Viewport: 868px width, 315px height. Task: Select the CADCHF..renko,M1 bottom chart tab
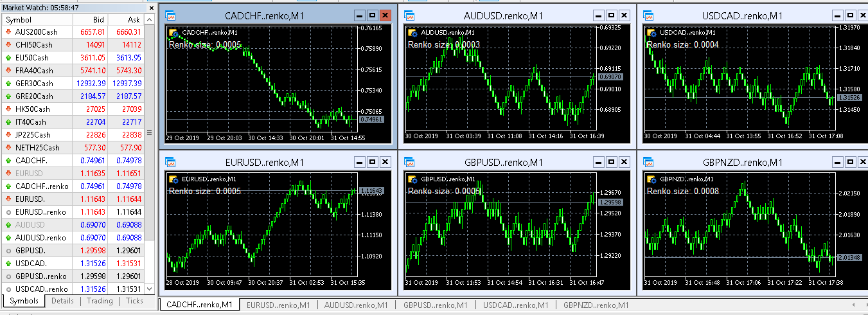pos(199,305)
